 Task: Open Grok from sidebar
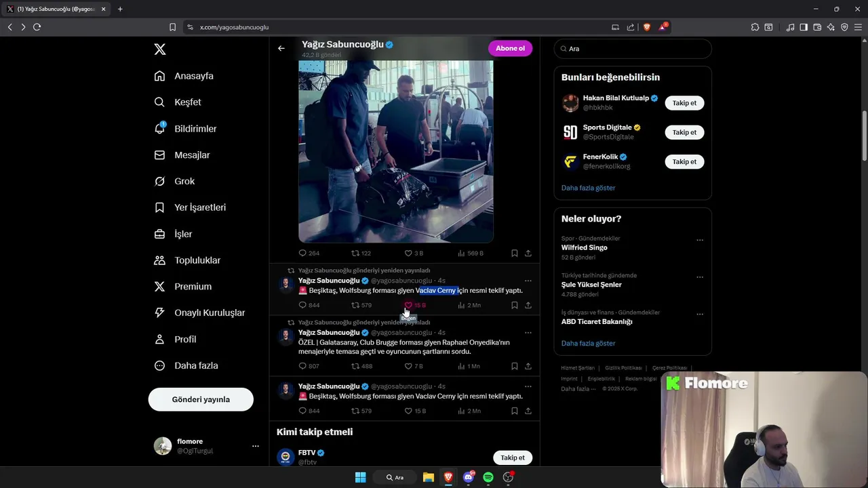(x=174, y=182)
